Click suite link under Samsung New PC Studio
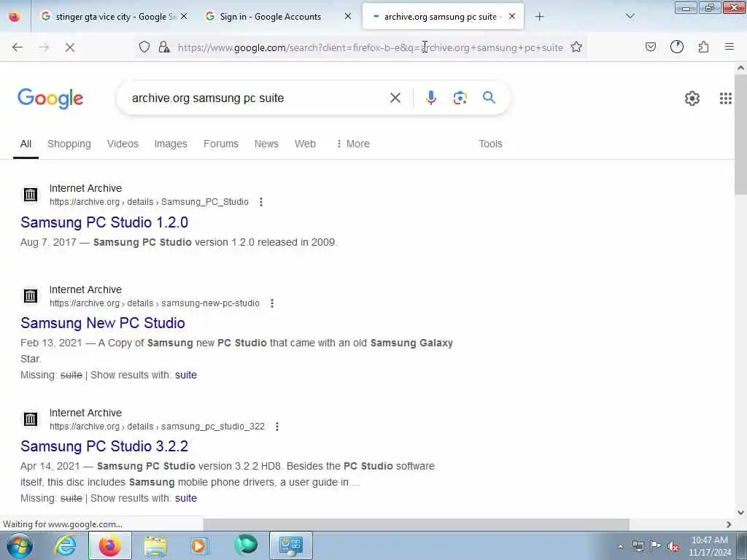The height and width of the screenshot is (560, 747). 186,375
